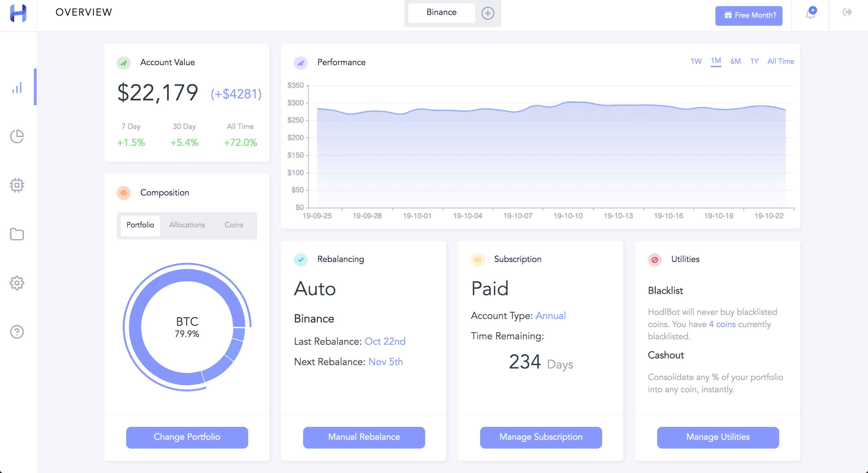The width and height of the screenshot is (868, 473).
Task: Set performance range to 1W
Action: pos(696,61)
